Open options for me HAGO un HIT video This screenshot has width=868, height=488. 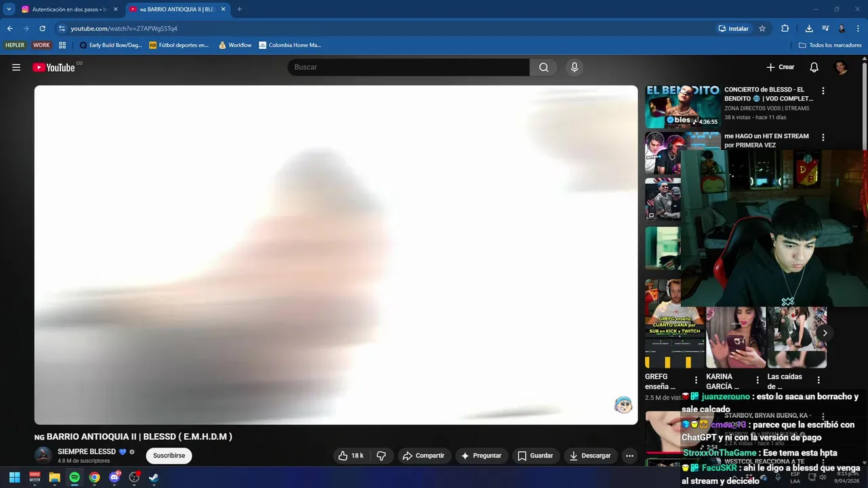point(823,137)
